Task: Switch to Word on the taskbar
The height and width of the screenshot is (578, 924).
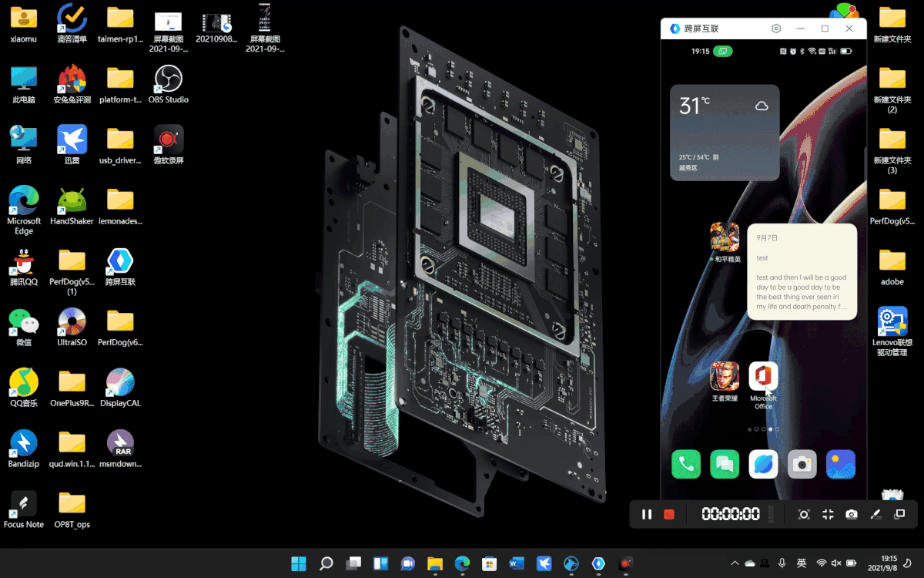Action: click(516, 564)
